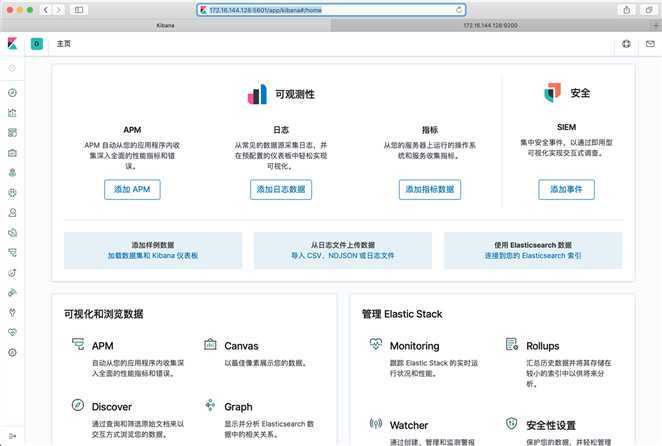Click the Watcher icon
The height and width of the screenshot is (446, 662).
click(x=376, y=423)
